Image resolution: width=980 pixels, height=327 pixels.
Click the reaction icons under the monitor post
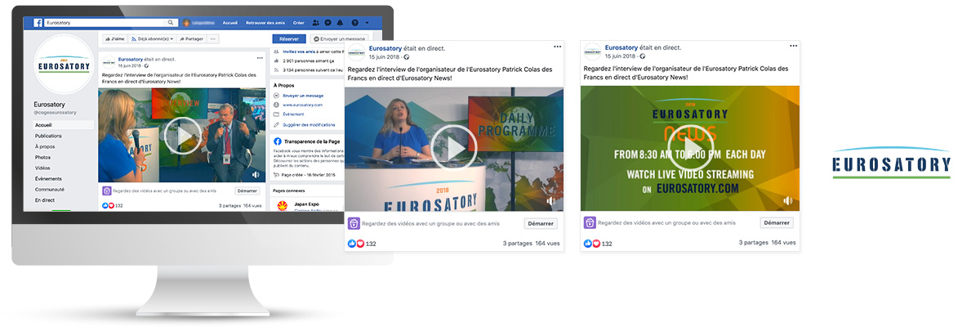[108, 206]
